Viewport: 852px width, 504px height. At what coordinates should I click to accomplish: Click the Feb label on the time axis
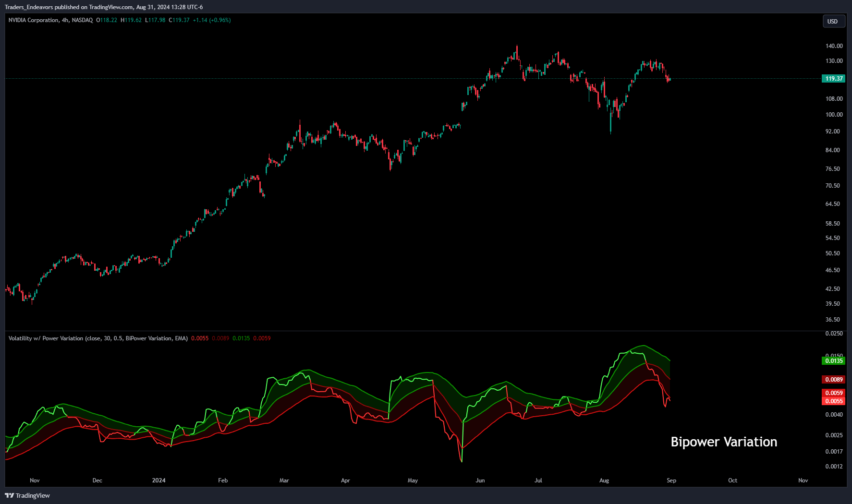coord(223,480)
